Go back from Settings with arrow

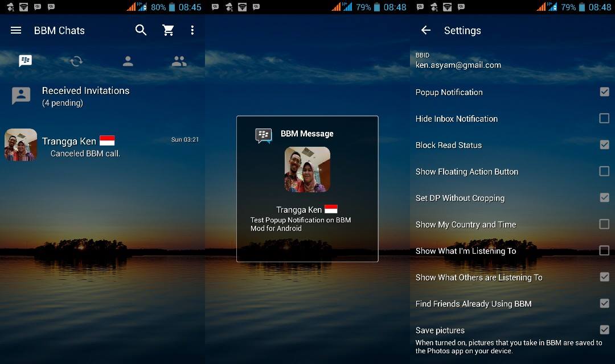[x=426, y=30]
